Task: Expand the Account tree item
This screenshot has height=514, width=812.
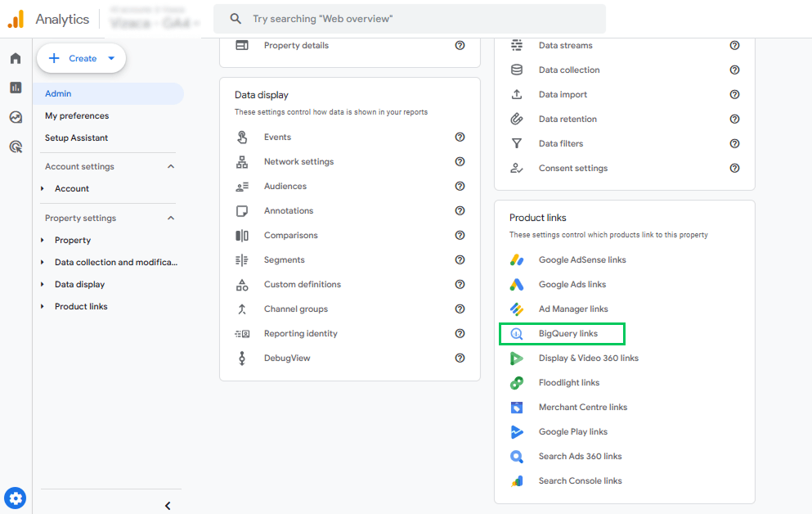Action: [43, 188]
